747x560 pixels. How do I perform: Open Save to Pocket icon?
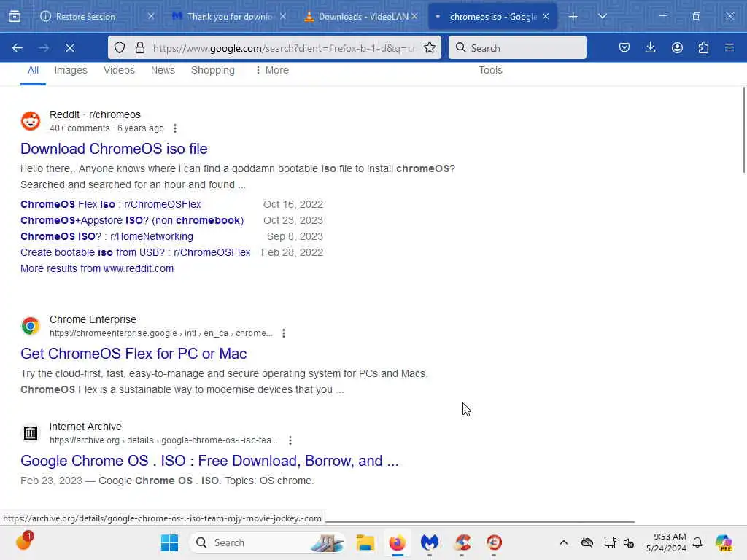[x=624, y=47]
